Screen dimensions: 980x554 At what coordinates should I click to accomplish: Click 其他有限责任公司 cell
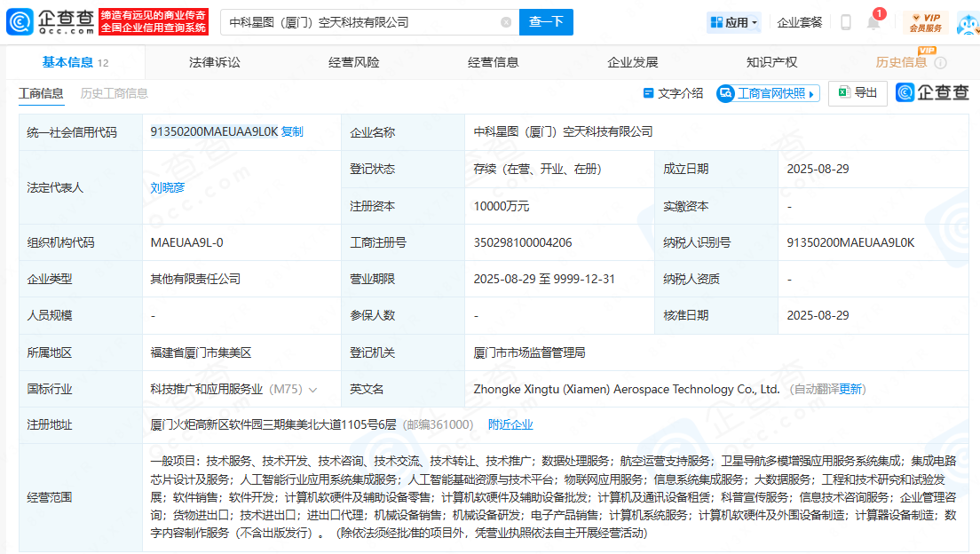195,278
